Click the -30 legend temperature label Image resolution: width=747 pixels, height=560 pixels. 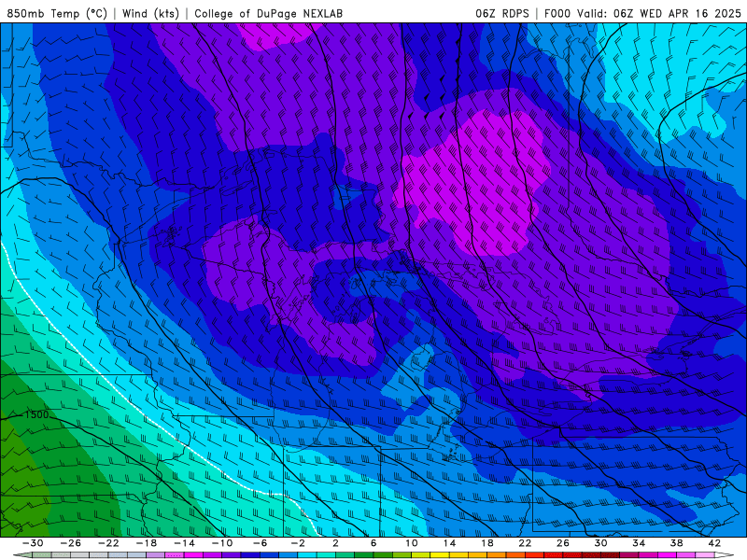click(33, 543)
